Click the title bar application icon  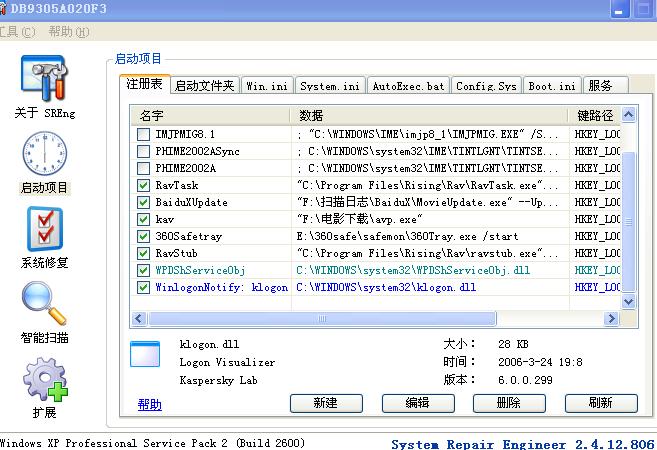tap(3, 8)
